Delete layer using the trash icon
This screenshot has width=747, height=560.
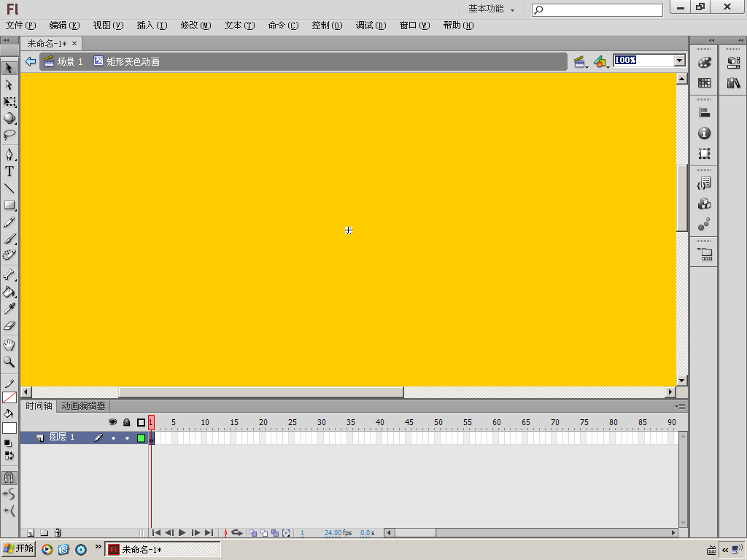click(x=58, y=533)
